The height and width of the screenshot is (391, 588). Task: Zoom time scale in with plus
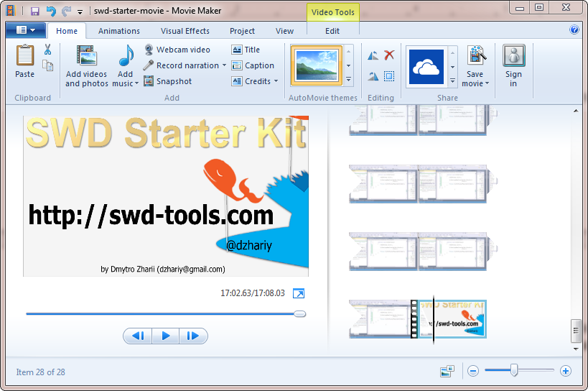(x=566, y=371)
